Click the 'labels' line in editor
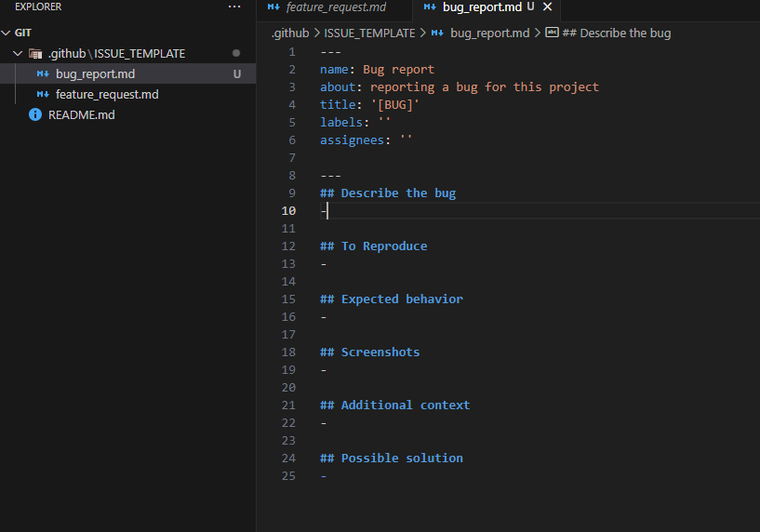The height and width of the screenshot is (532, 760). (355, 123)
